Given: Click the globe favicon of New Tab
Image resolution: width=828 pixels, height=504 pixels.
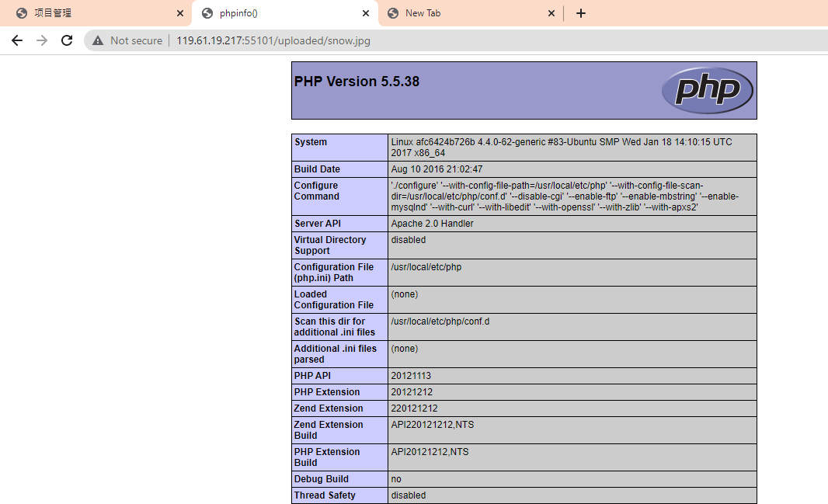Looking at the screenshot, I should point(393,13).
